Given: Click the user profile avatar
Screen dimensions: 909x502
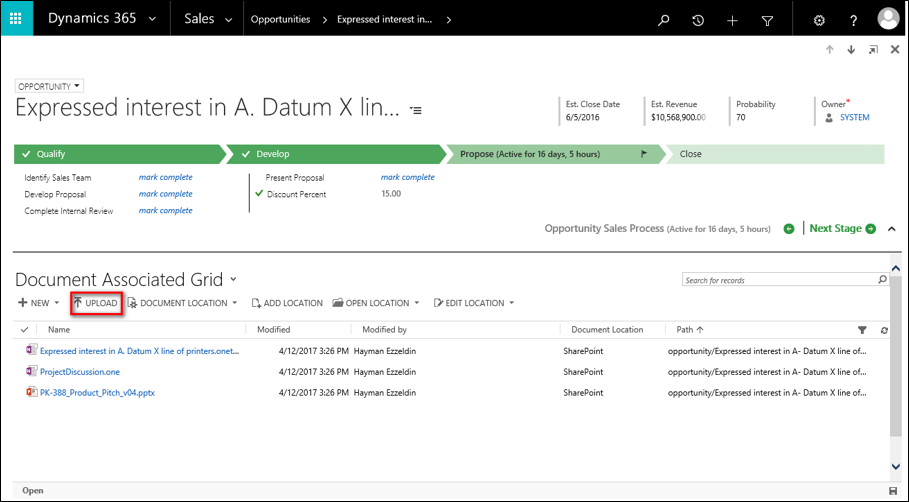Looking at the screenshot, I should coord(888,19).
